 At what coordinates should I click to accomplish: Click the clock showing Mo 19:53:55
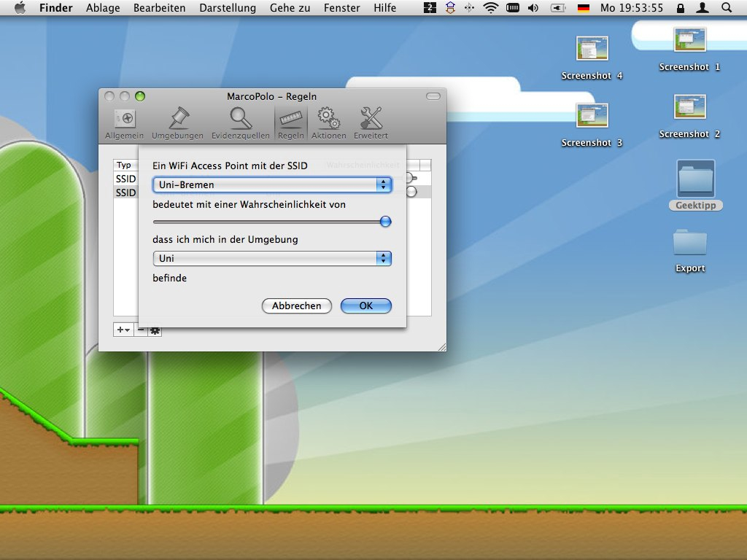[x=631, y=7]
